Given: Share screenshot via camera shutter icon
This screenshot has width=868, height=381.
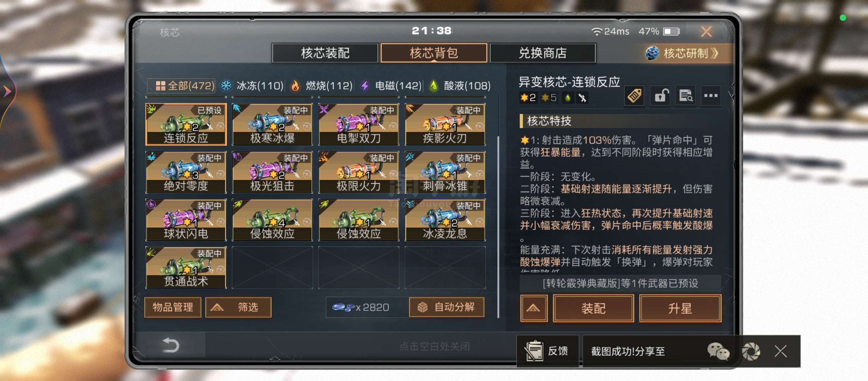Looking at the screenshot, I should (x=751, y=351).
